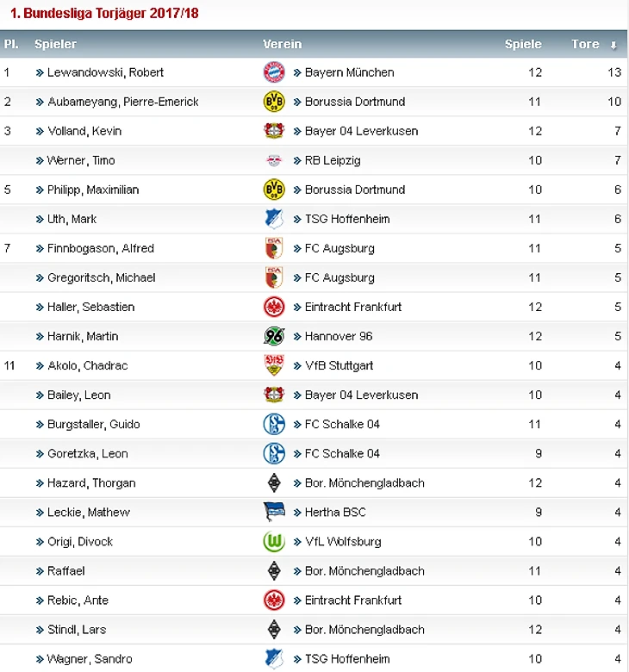Select the Wagner, Sandro player link
The width and height of the screenshot is (629, 672).
[x=90, y=659]
